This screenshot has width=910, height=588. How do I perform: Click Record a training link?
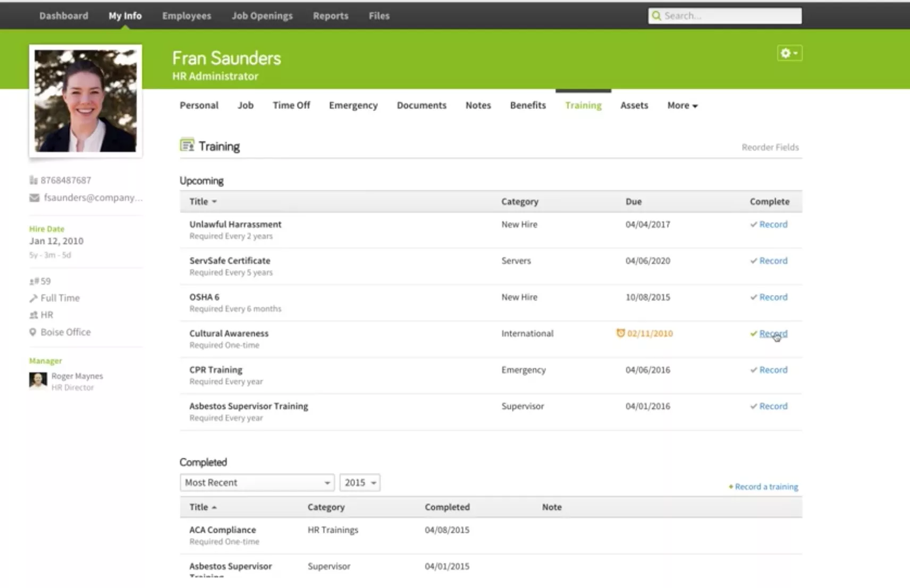point(765,486)
